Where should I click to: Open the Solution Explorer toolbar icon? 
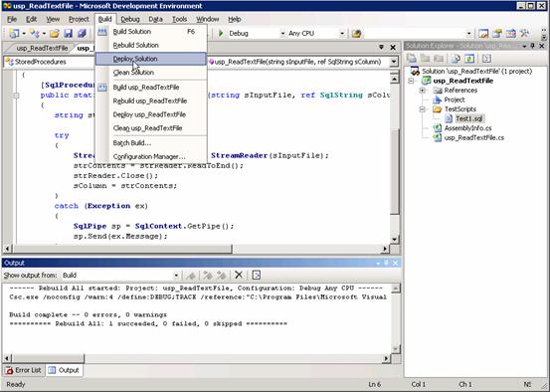click(x=483, y=34)
